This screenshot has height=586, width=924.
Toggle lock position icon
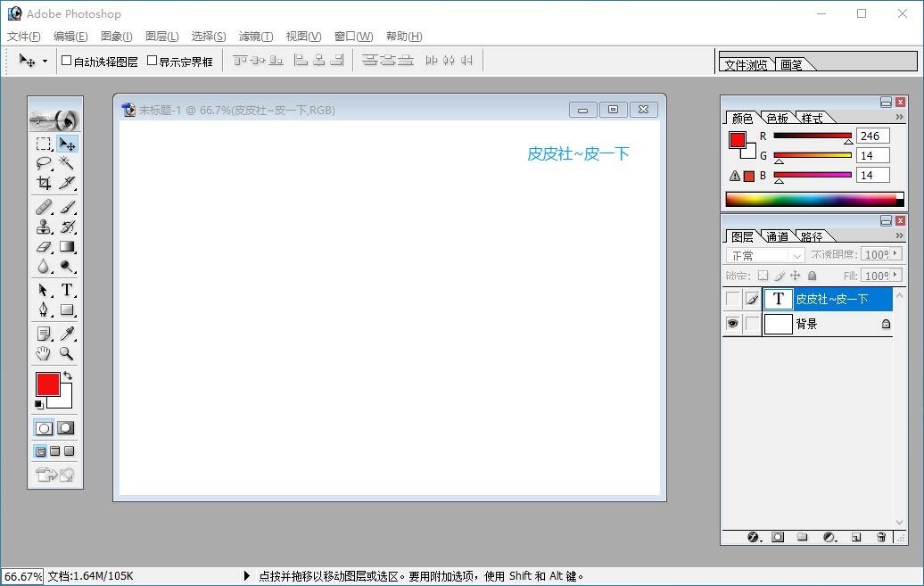[796, 276]
